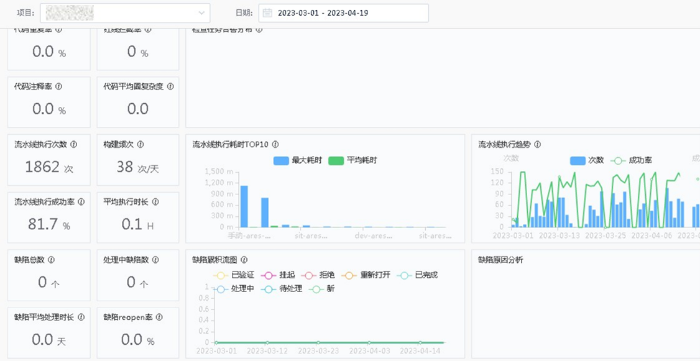
Task: Click the 流水线执行趋势 chart title
Action: tap(505, 145)
